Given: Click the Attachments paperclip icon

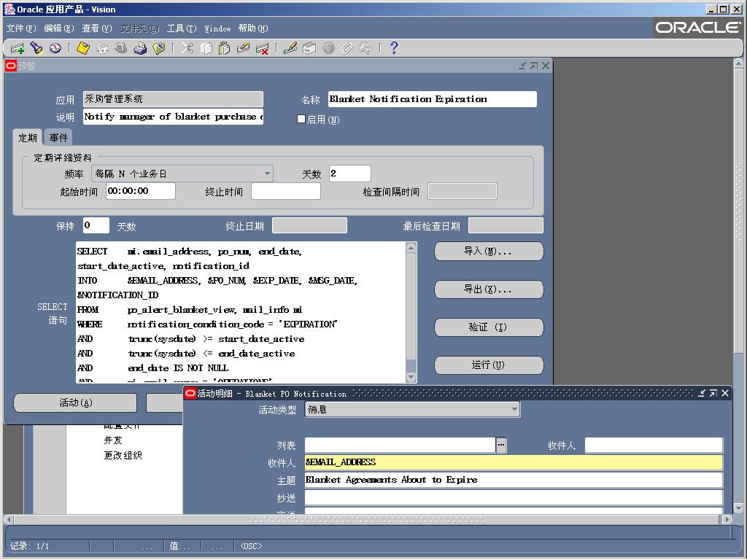Looking at the screenshot, I should (x=347, y=48).
